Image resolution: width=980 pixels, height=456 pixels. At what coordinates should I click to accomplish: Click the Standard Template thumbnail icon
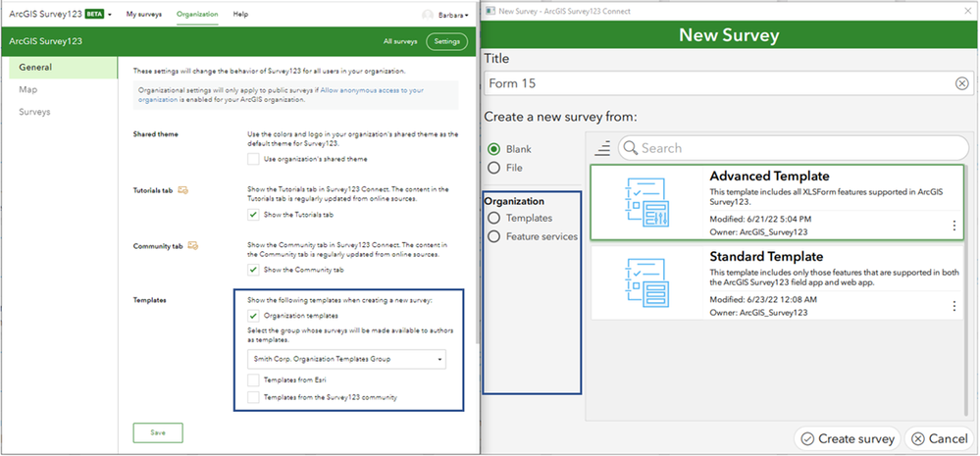pos(646,283)
